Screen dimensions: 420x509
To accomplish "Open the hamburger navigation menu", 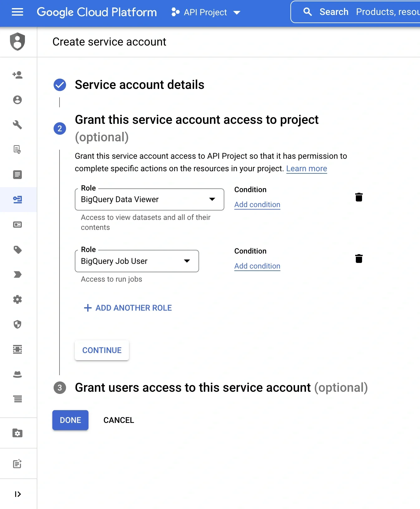I will click(17, 12).
